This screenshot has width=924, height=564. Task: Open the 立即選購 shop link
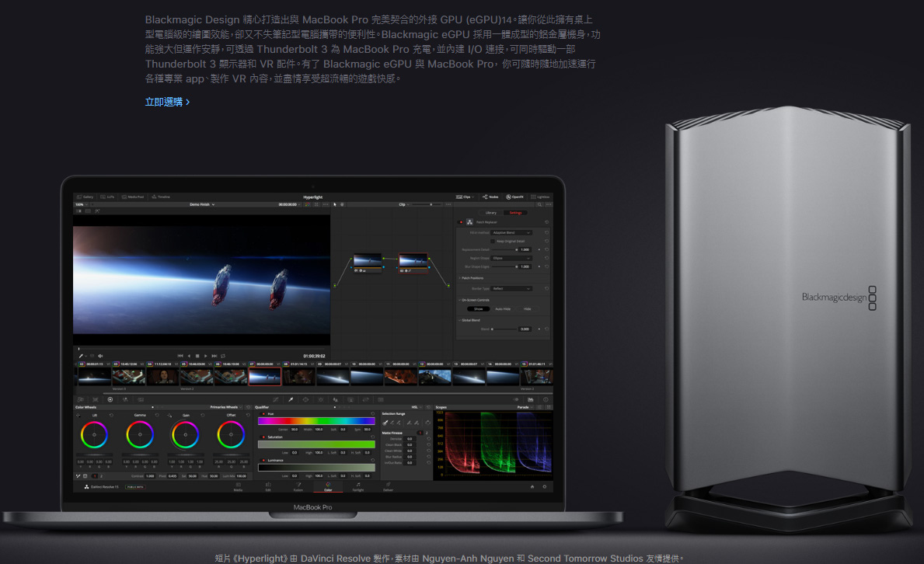coord(167,102)
